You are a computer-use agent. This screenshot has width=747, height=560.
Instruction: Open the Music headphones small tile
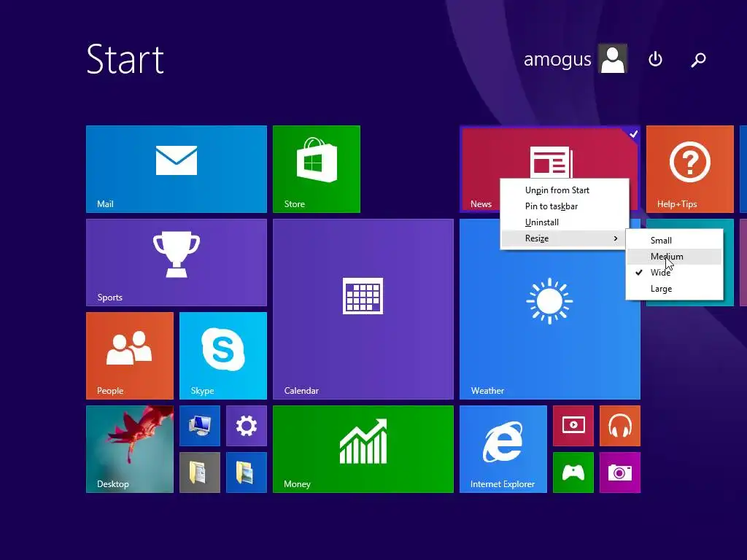click(x=620, y=426)
